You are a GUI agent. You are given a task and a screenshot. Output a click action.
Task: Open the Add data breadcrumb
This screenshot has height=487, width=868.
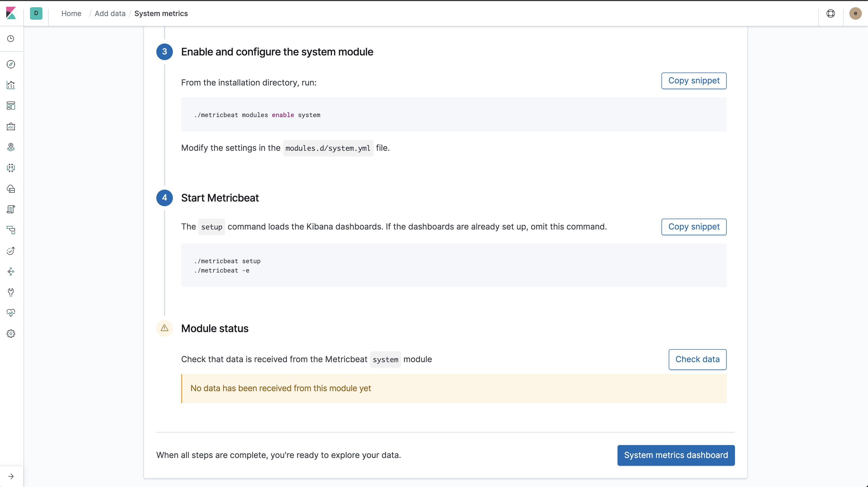point(110,13)
